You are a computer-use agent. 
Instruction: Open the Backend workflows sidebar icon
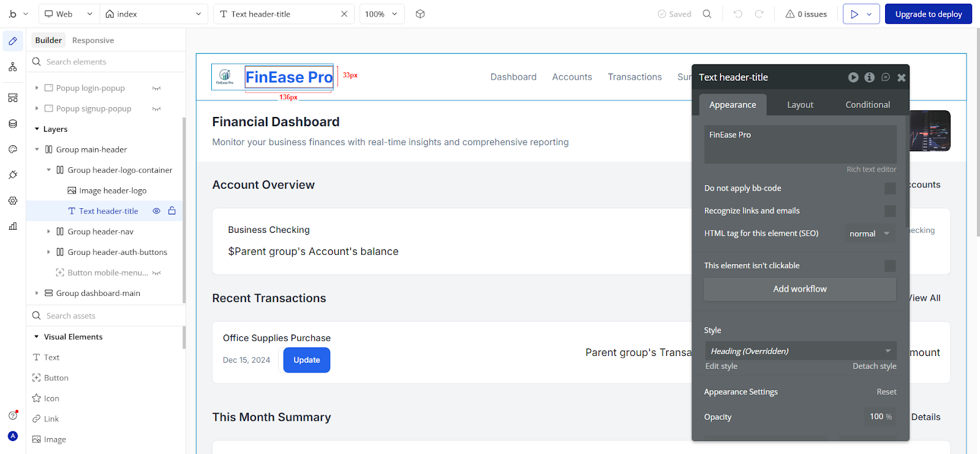pos(13,98)
